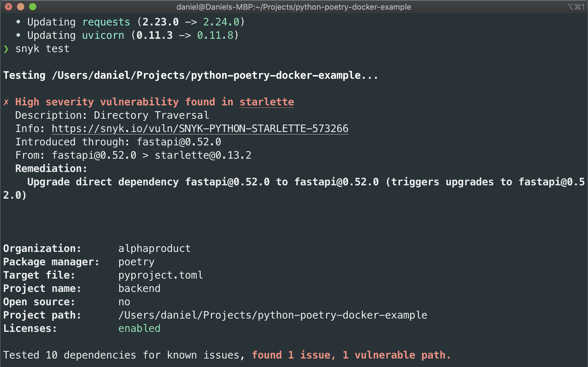Click the red X mark before High severity
This screenshot has height=367, width=588.
tap(6, 102)
